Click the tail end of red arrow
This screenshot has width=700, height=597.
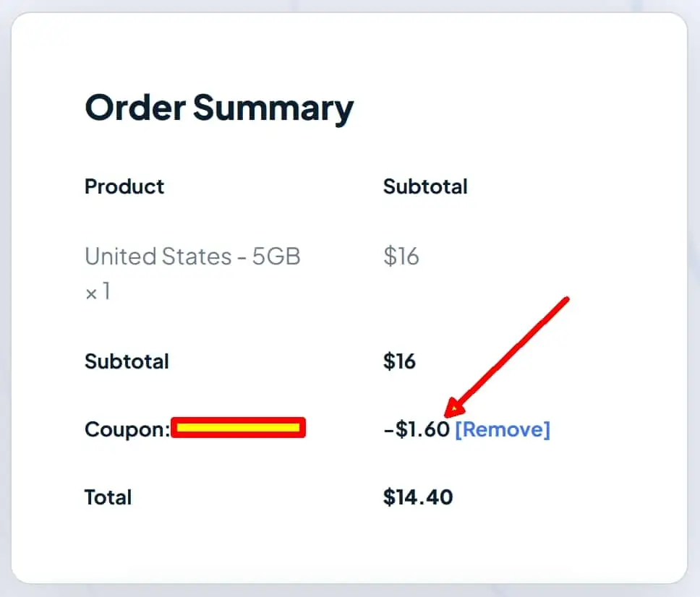click(x=567, y=298)
